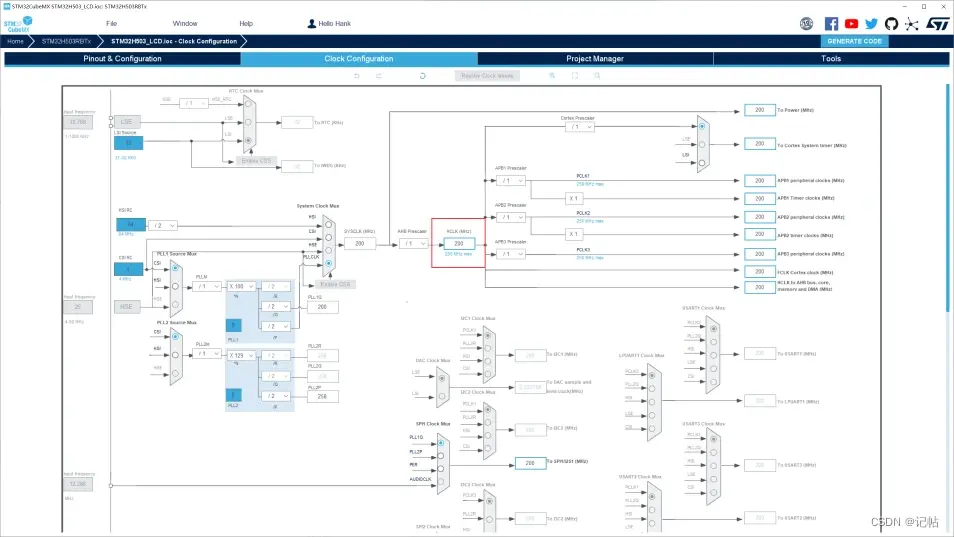Undo the last clock change
This screenshot has height=537, width=954.
coord(357,76)
